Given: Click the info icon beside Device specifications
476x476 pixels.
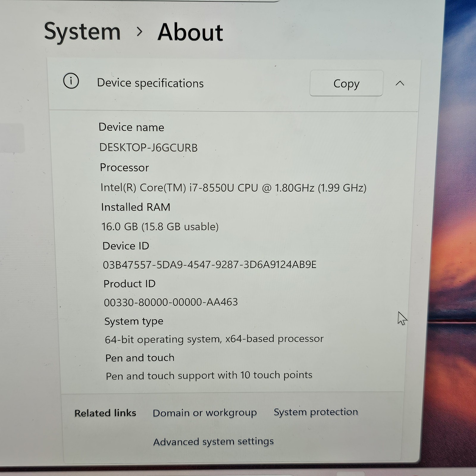Looking at the screenshot, I should pyautogui.click(x=71, y=81).
